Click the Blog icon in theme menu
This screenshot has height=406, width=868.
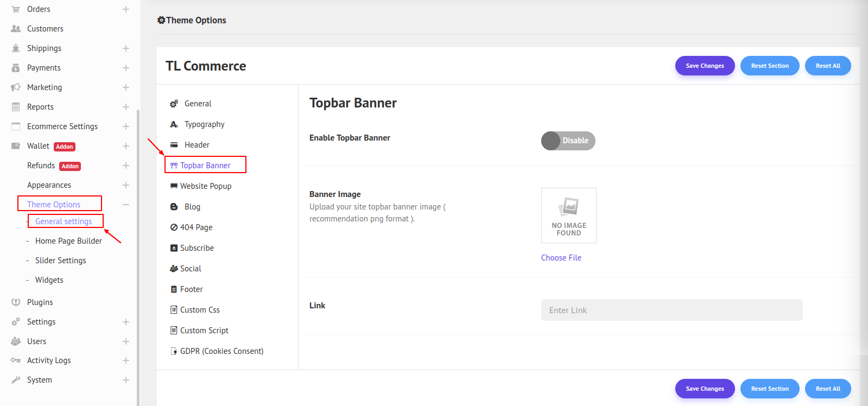(174, 207)
